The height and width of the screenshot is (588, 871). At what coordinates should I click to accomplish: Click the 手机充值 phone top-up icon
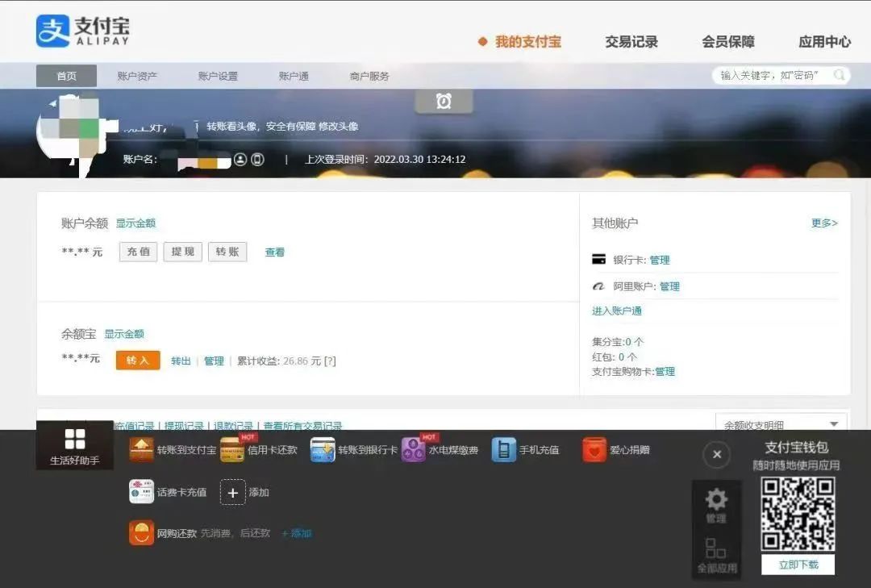pos(503,449)
